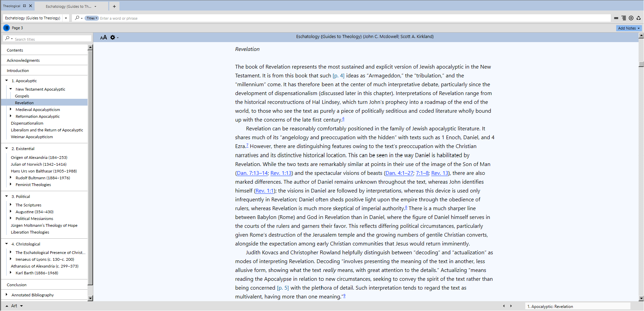Expand Karl Barth (1886–1968)

(x=11, y=273)
